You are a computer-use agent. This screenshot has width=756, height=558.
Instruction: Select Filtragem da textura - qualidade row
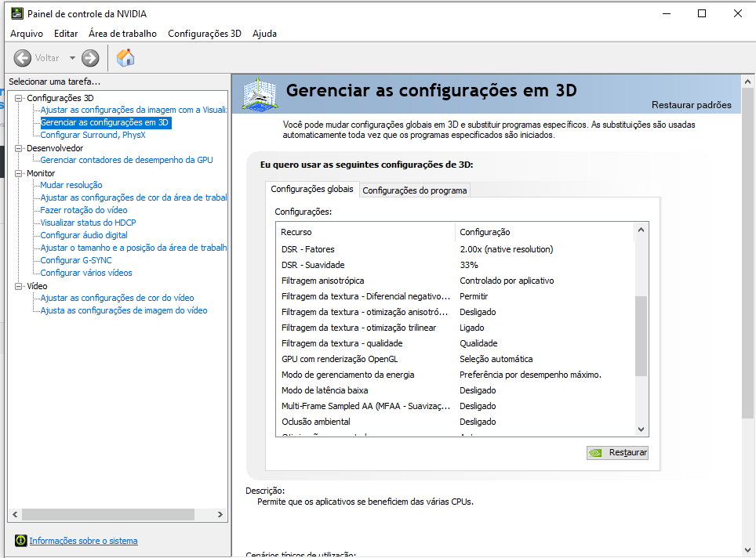456,343
